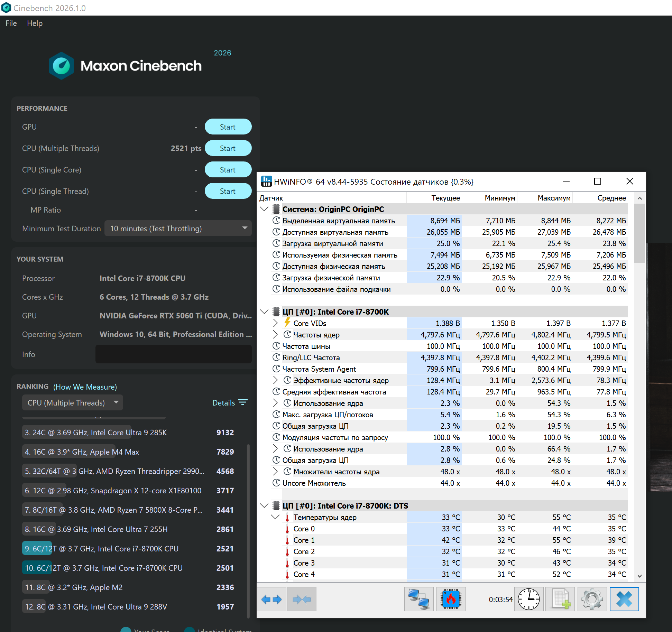This screenshot has height=632, width=672.
Task: Click the Система OriginPC chip icon
Action: pyautogui.click(x=276, y=209)
